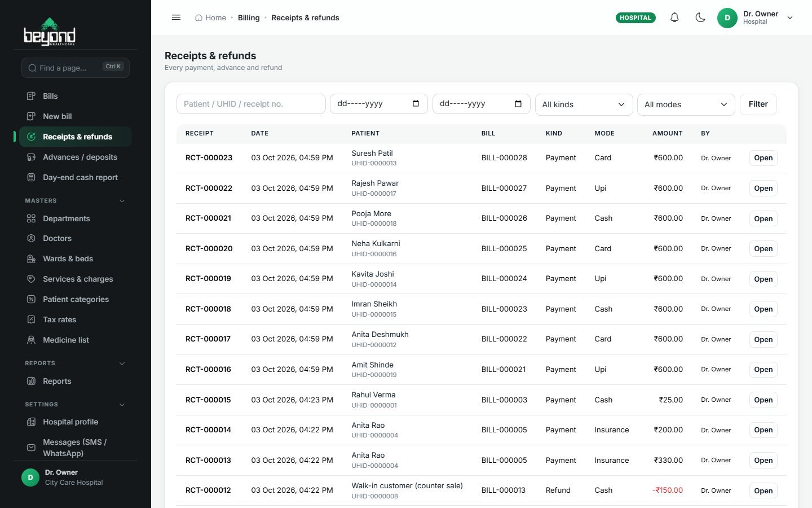Open the All modes dropdown
Viewport: 812px width, 508px height.
[x=686, y=104]
